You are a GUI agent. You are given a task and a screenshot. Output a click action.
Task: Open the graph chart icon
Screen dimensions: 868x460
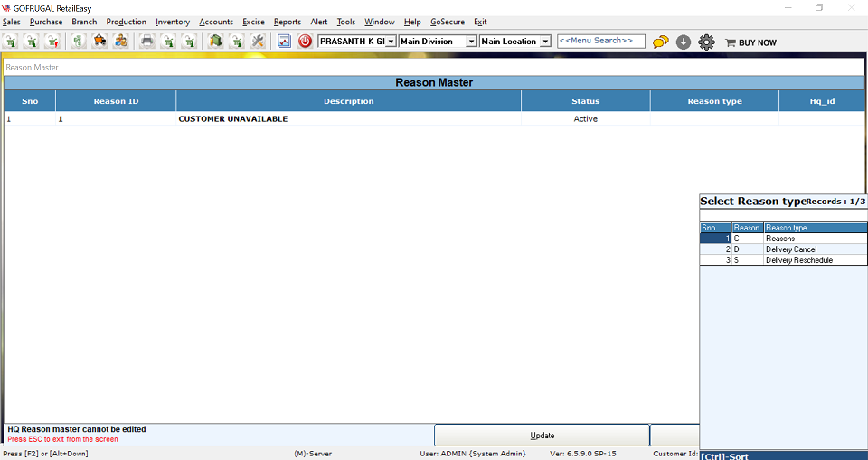[x=284, y=42]
